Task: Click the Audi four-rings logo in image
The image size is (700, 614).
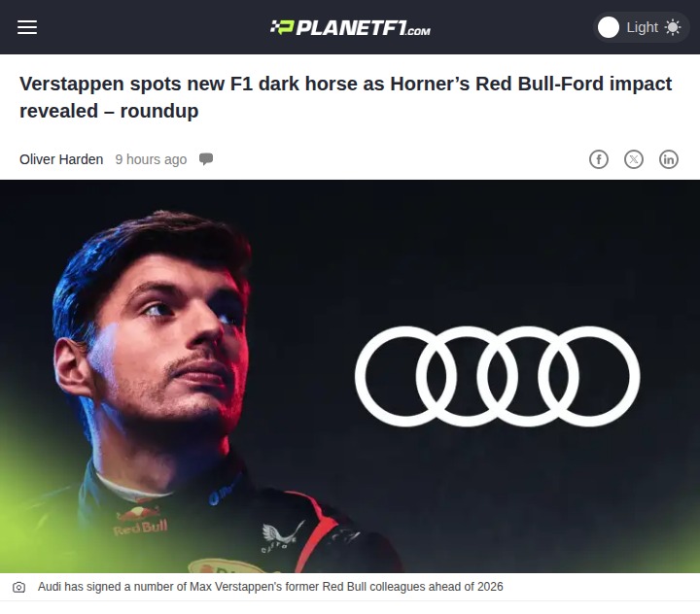Action: tap(497, 376)
